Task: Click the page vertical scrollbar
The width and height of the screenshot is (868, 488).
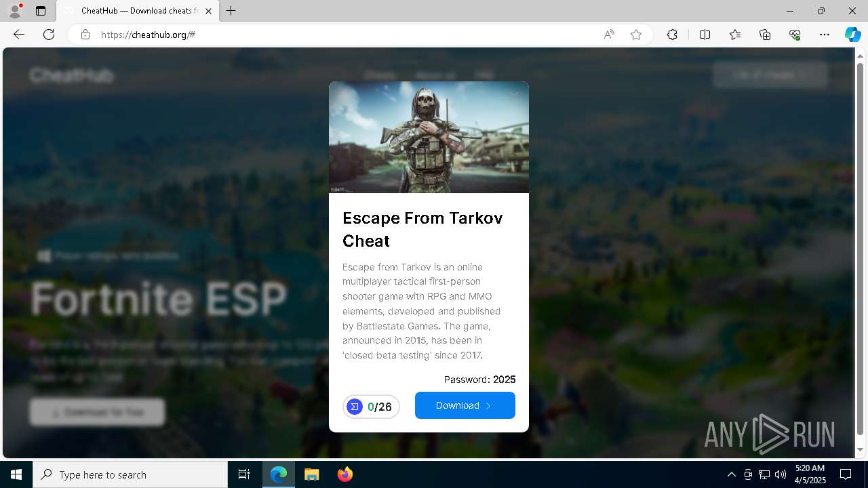Action: coord(861,248)
